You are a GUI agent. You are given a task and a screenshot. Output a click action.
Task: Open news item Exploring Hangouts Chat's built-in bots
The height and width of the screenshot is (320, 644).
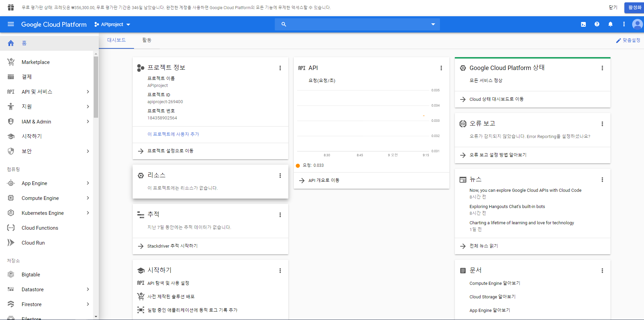click(507, 207)
